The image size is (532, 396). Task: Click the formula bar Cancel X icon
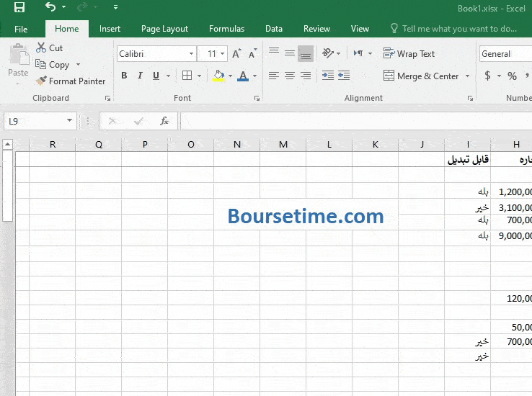click(x=112, y=121)
